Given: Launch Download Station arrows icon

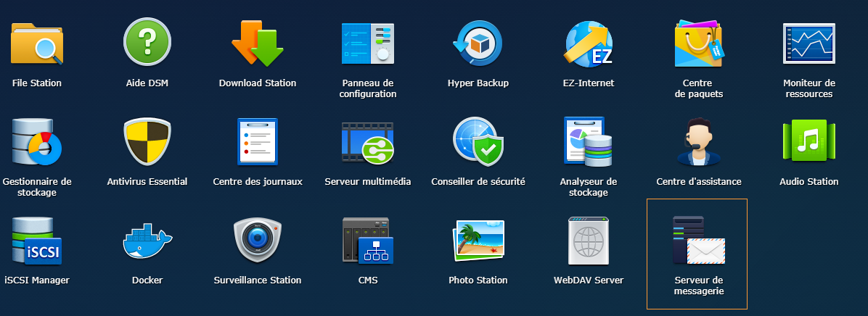Looking at the screenshot, I should 258,43.
